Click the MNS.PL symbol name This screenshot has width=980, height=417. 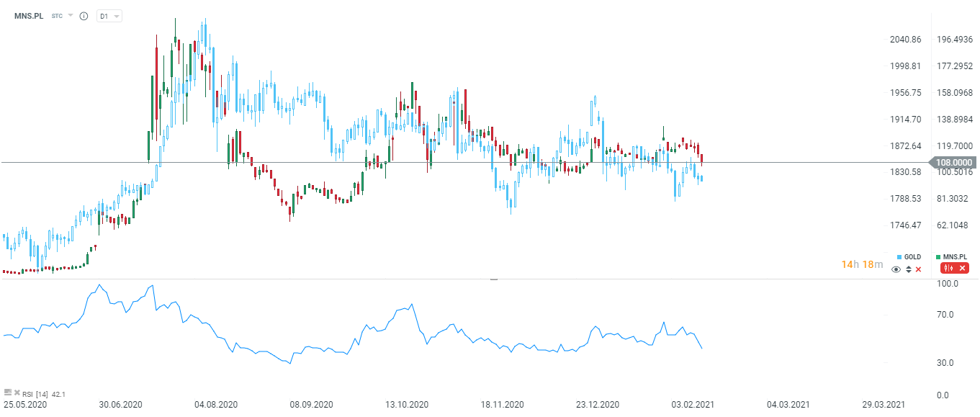pyautogui.click(x=29, y=16)
